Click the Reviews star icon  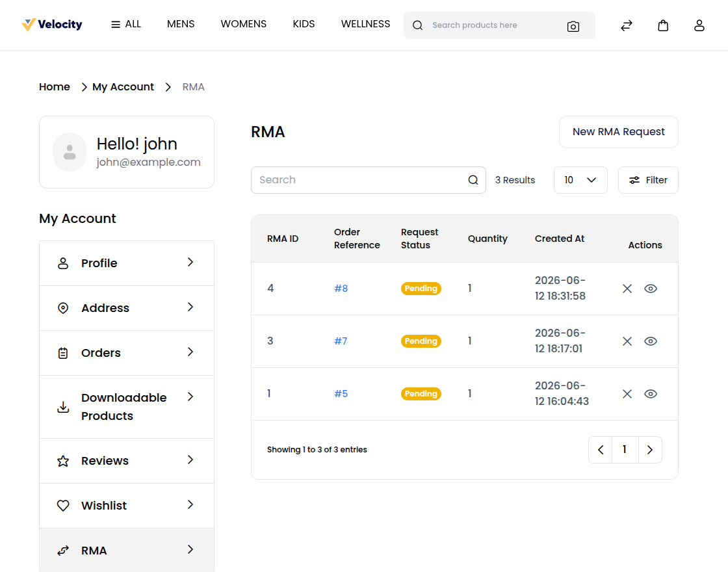click(x=63, y=461)
